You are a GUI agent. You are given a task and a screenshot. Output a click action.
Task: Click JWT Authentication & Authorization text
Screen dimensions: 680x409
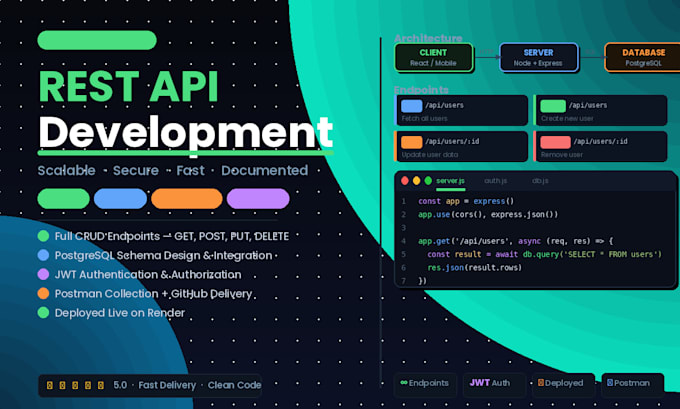click(148, 275)
